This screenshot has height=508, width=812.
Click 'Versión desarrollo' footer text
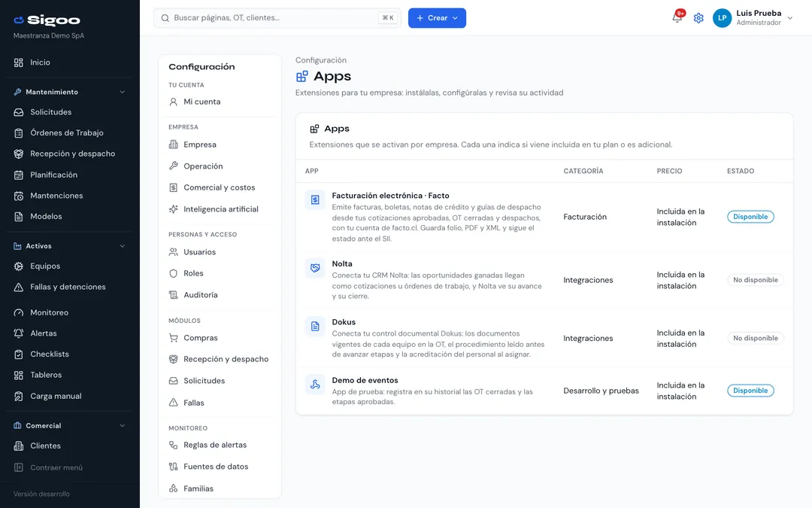tap(41, 494)
